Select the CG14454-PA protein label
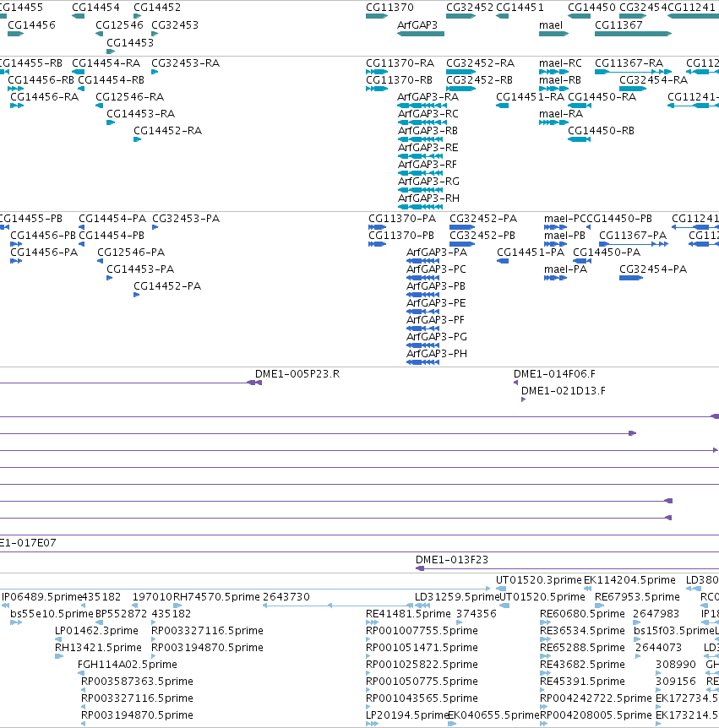719x728 pixels. click(112, 218)
